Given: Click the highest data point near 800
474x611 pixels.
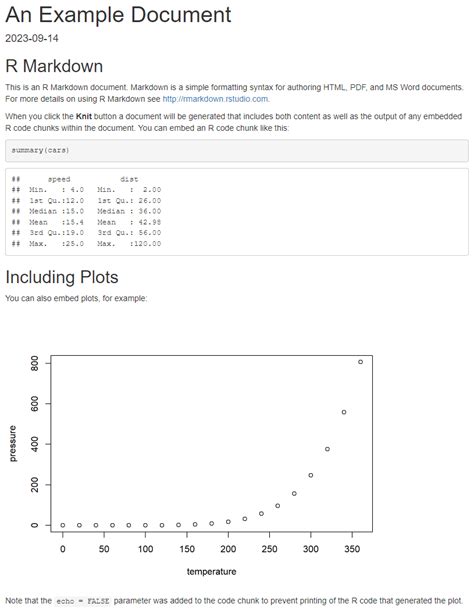Looking at the screenshot, I should [360, 362].
